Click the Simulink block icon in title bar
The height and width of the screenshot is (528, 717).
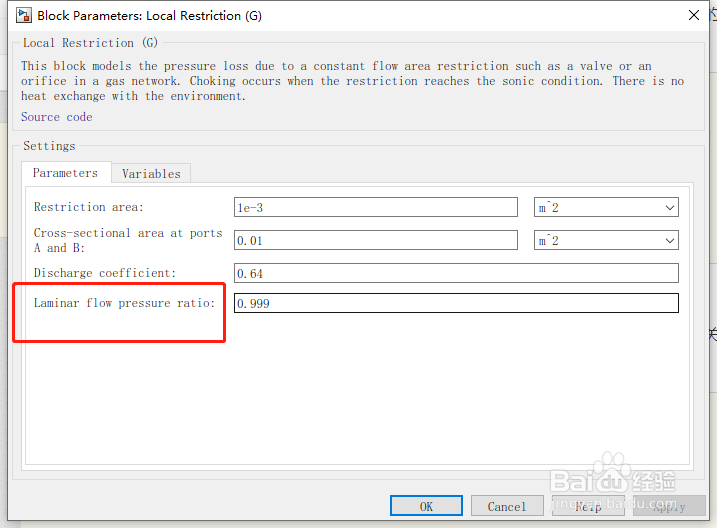[x=24, y=15]
